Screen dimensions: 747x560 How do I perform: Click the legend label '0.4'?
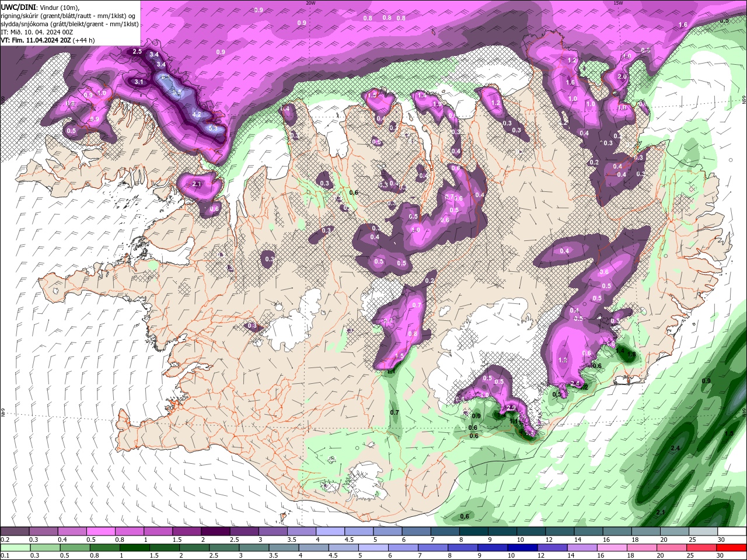(x=62, y=540)
